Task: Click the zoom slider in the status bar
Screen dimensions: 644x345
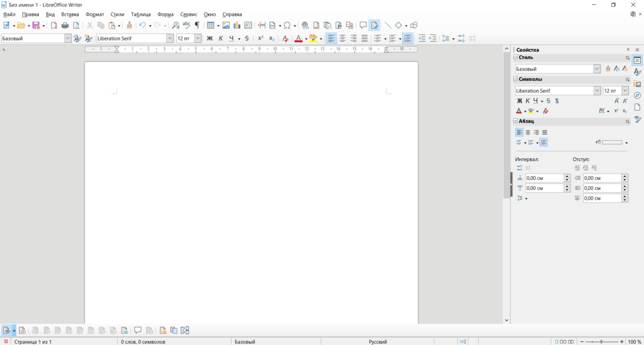Action: coord(601,342)
